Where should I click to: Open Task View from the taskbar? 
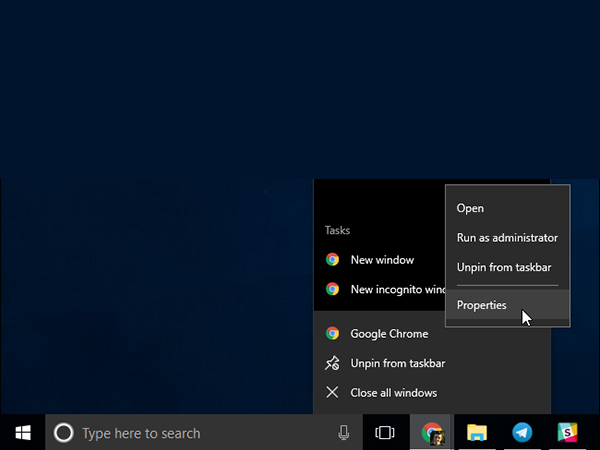tap(384, 433)
